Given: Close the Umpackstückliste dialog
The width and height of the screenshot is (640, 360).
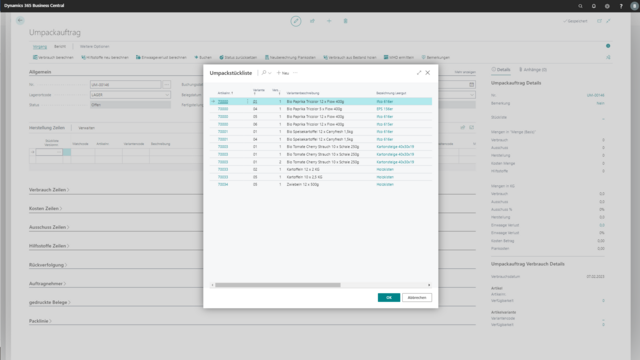Looking at the screenshot, I should [428, 73].
